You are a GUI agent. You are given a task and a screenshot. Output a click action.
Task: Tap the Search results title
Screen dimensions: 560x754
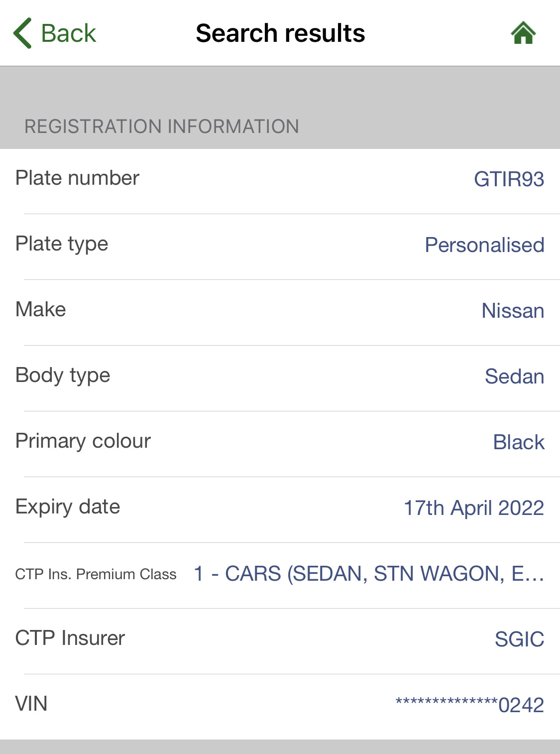(280, 33)
